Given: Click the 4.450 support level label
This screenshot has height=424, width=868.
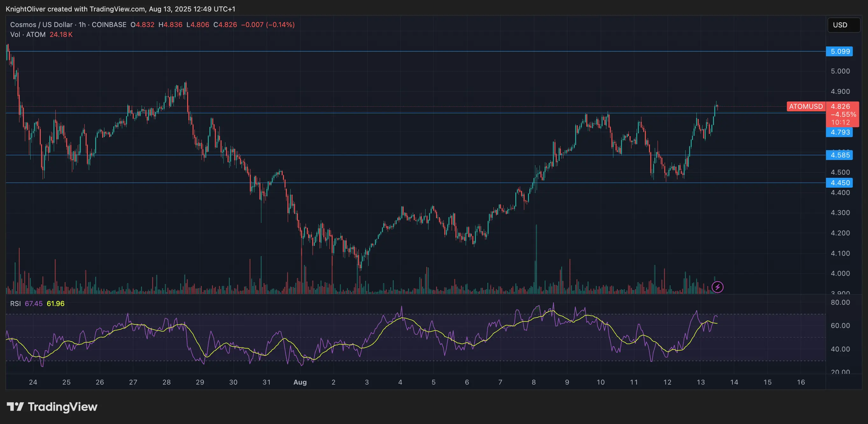Looking at the screenshot, I should point(840,183).
